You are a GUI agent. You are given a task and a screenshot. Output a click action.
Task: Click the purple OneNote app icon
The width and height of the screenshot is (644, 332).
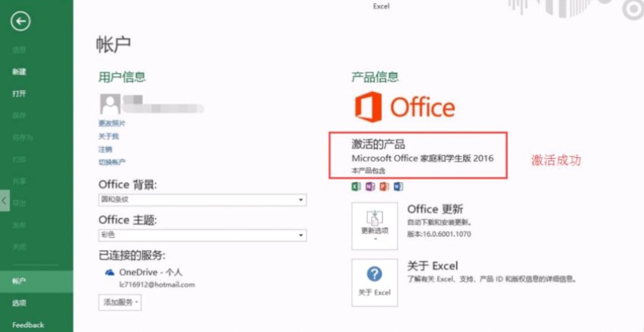pyautogui.click(x=370, y=187)
